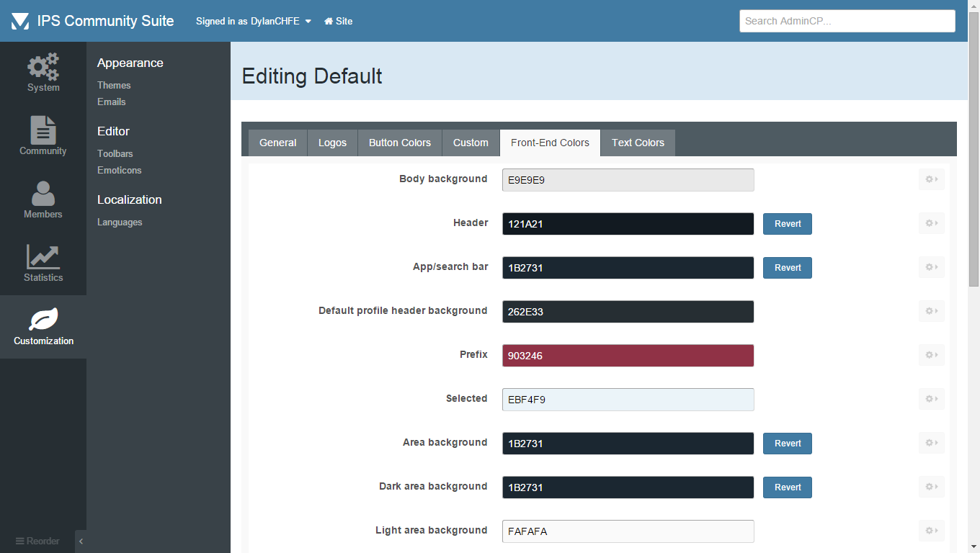Click the Reorder button in the sidebar
The image size is (980, 553).
(37, 541)
